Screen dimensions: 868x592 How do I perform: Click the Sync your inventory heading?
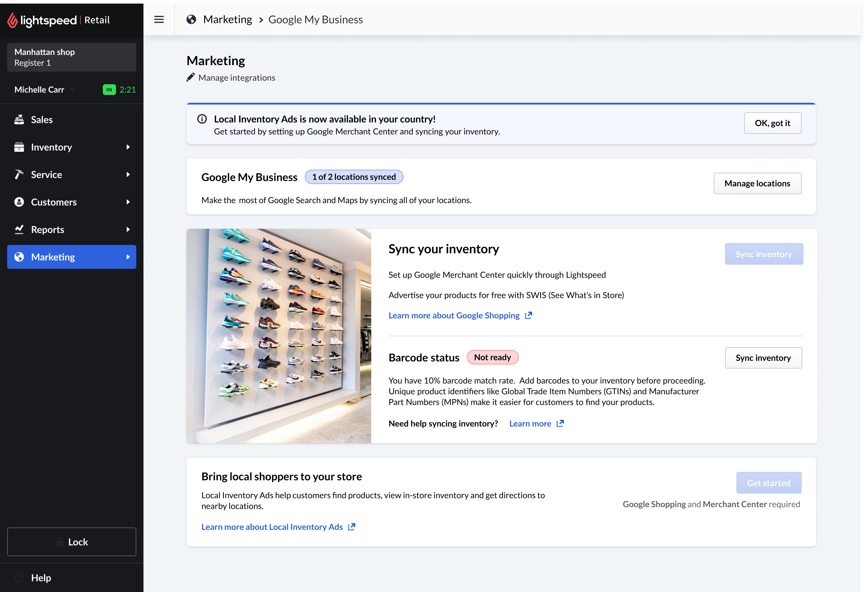click(x=444, y=249)
